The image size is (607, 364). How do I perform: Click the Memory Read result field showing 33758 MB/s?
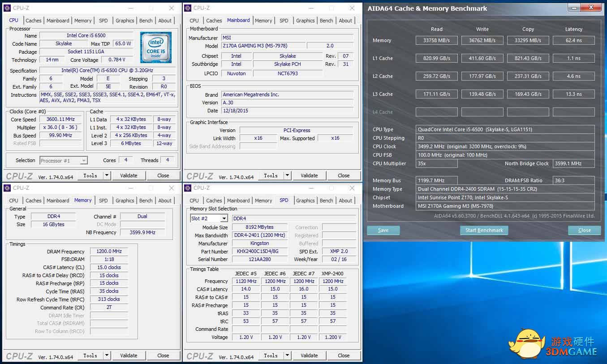[436, 40]
